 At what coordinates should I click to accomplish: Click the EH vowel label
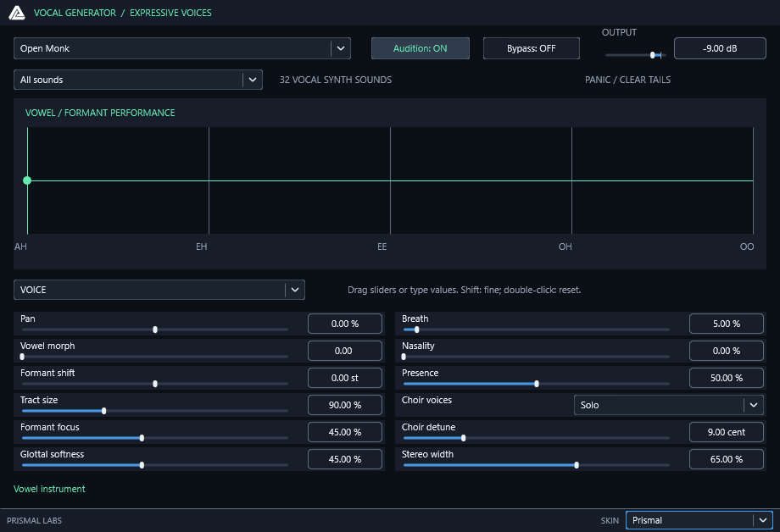click(x=202, y=247)
